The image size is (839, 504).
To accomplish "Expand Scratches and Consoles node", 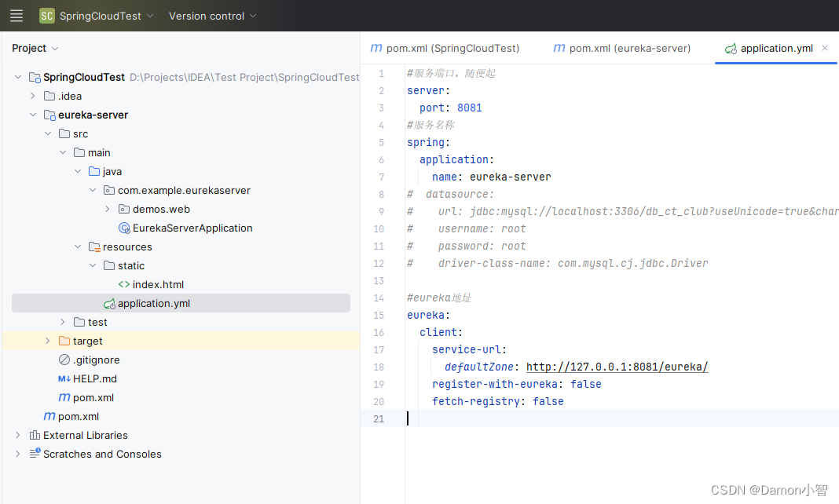I will 18,454.
